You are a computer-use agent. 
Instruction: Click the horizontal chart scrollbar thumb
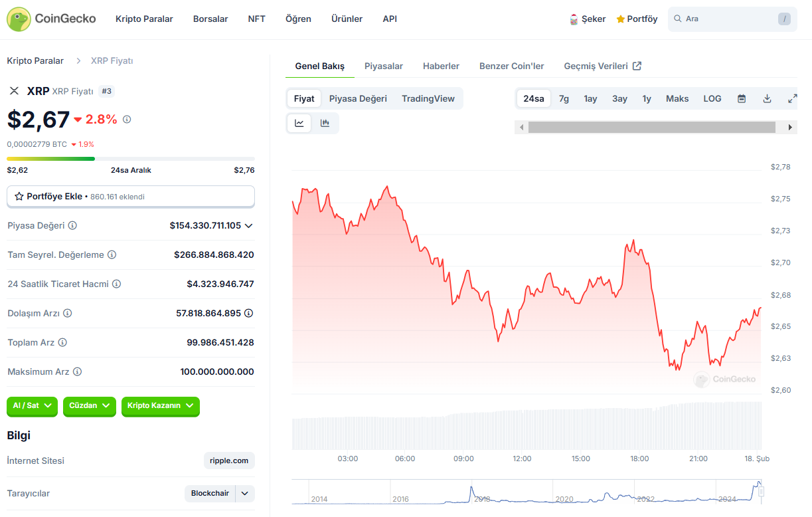pos(651,127)
